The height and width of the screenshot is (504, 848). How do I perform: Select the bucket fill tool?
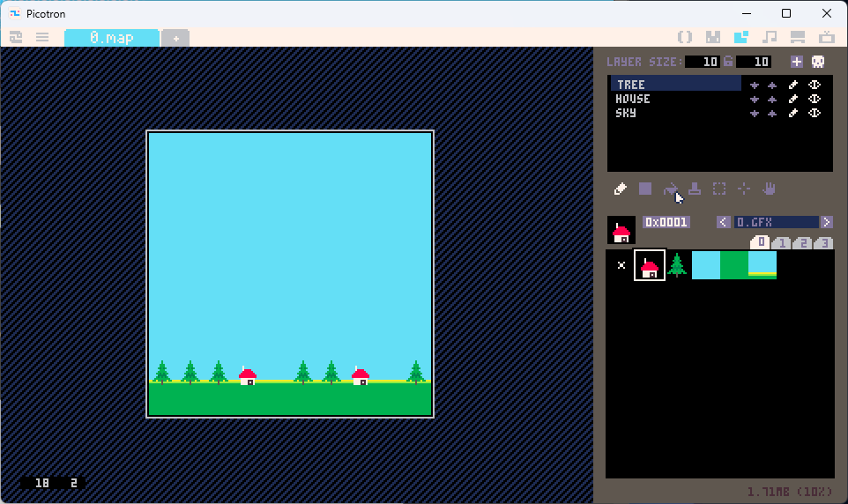click(x=670, y=189)
